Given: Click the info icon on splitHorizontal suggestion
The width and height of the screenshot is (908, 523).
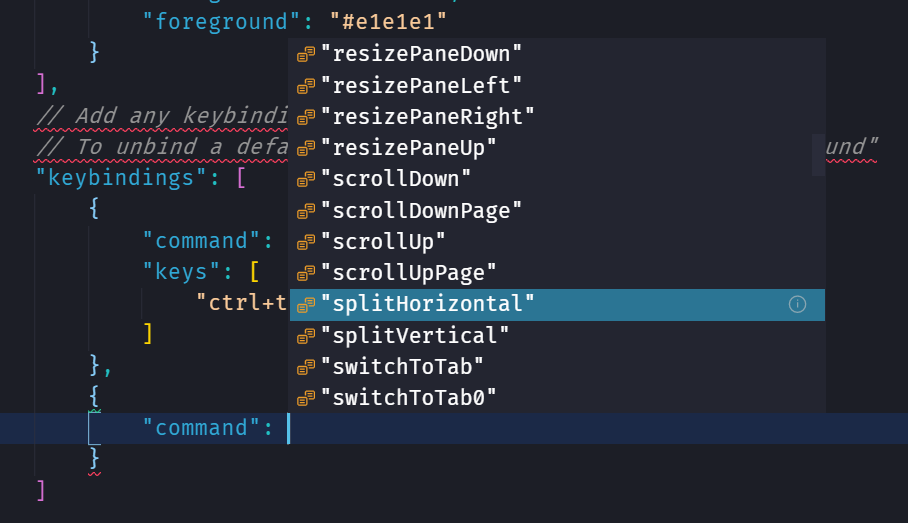Looking at the screenshot, I should [797, 304].
